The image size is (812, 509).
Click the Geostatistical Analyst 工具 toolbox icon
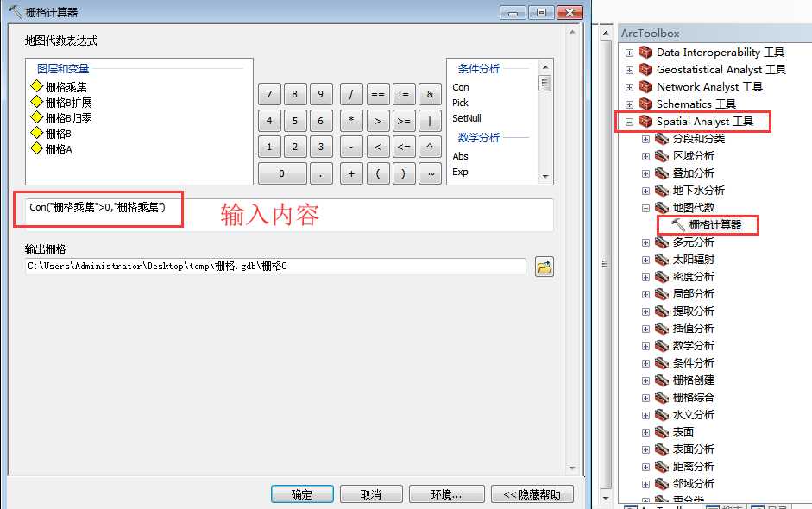pos(645,69)
